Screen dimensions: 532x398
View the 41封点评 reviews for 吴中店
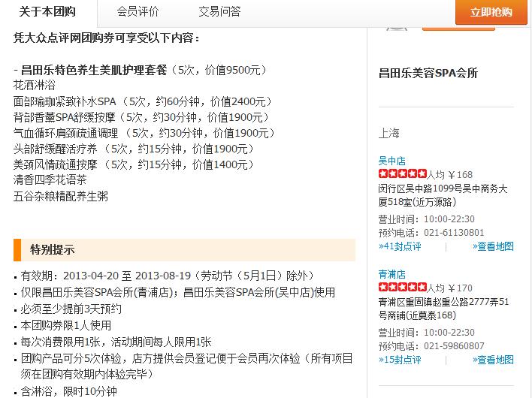(x=400, y=246)
